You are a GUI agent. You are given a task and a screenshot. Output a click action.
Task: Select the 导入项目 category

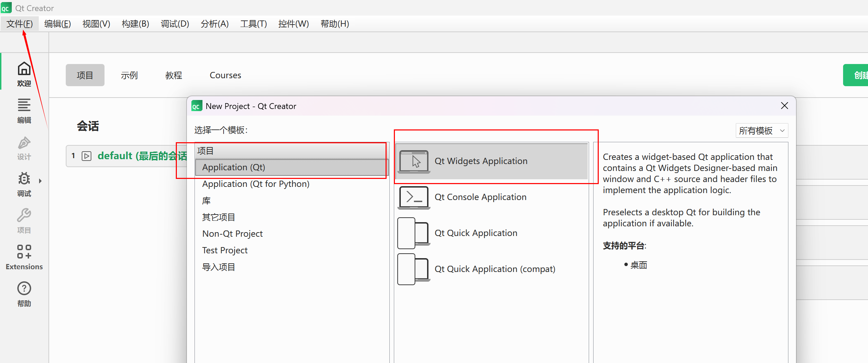[x=292, y=267]
